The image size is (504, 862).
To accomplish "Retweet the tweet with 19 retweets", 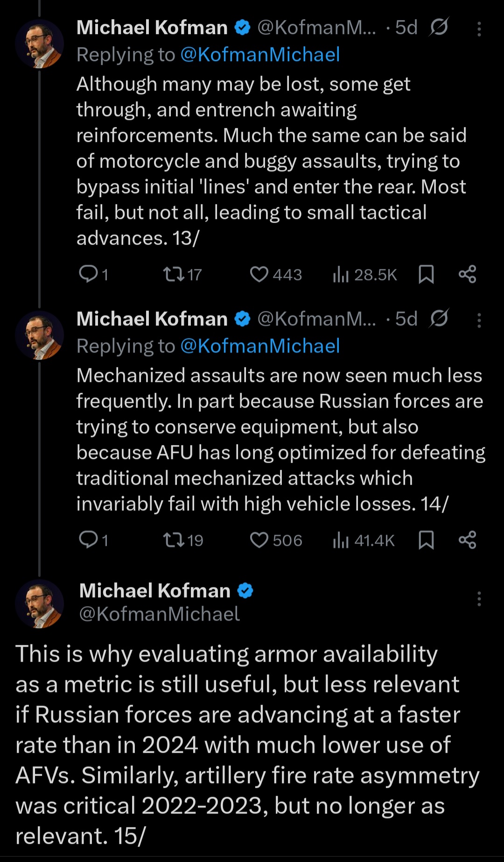I will (174, 540).
